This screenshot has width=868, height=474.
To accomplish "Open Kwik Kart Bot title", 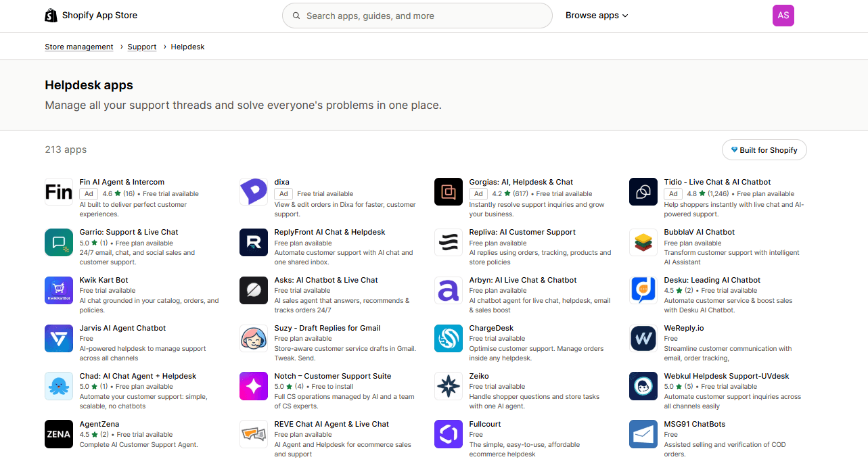I will pyautogui.click(x=104, y=280).
